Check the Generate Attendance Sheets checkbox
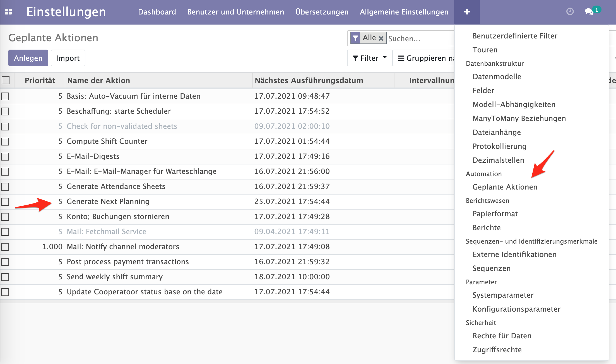The image size is (616, 364). pyautogui.click(x=5, y=187)
